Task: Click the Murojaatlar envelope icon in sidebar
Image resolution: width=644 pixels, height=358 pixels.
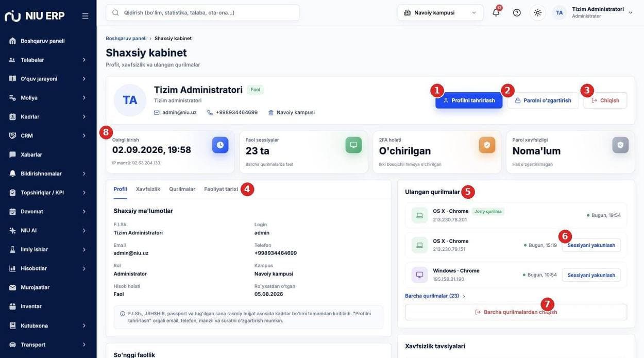Action: (12, 287)
